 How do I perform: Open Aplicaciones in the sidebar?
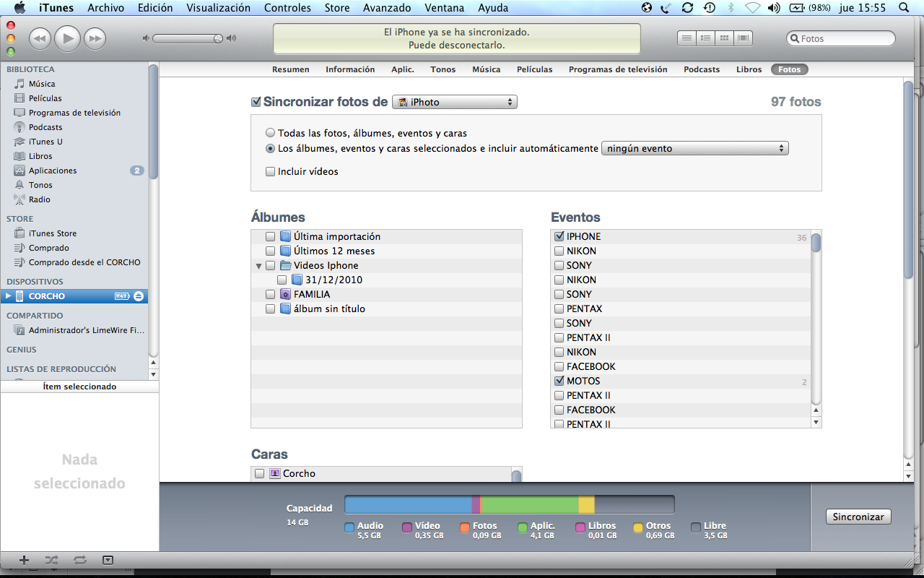pos(53,171)
